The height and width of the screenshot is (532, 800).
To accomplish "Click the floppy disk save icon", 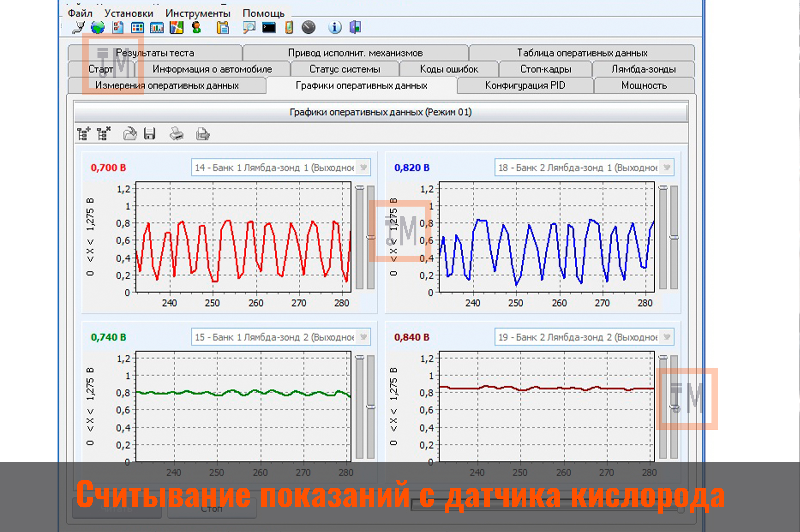I will coord(149,134).
